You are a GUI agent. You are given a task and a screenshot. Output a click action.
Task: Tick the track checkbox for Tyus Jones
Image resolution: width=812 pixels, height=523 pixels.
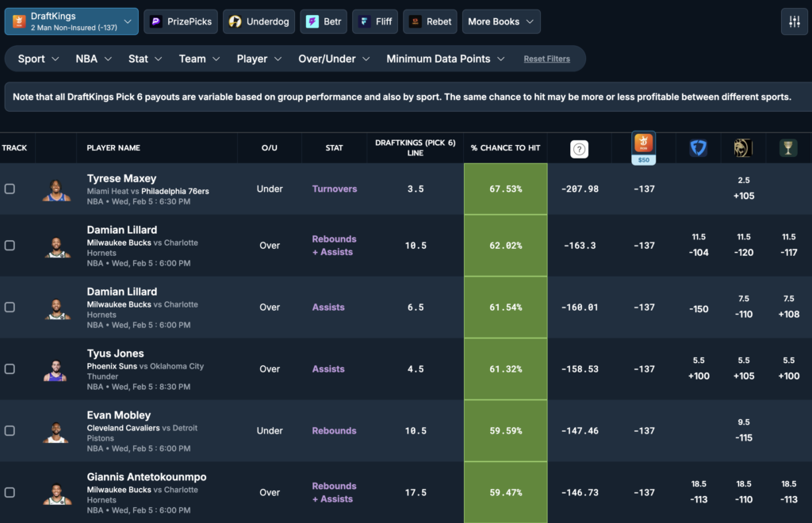coord(10,369)
